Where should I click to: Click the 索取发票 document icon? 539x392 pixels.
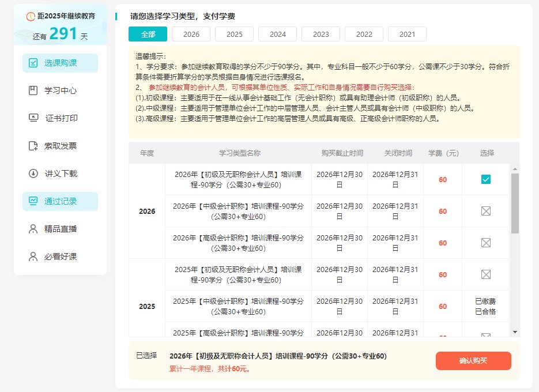point(33,146)
